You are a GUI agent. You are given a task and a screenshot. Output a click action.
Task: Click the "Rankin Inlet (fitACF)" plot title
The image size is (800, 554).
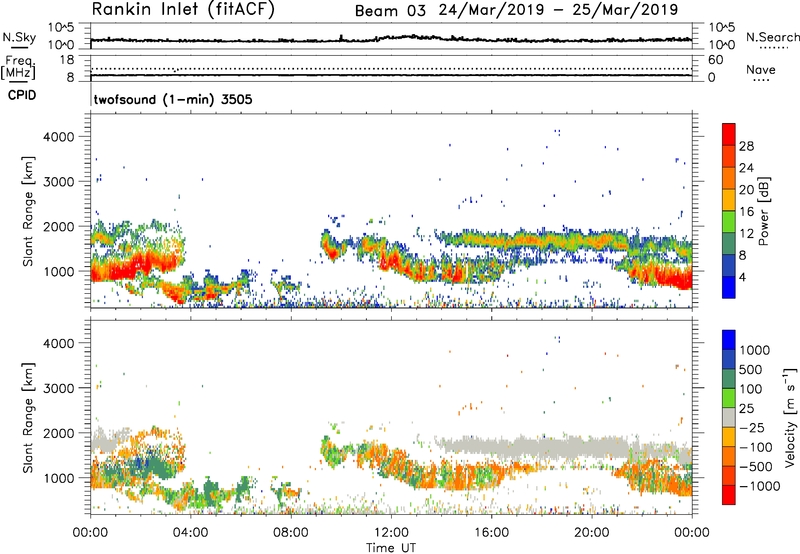(x=183, y=9)
